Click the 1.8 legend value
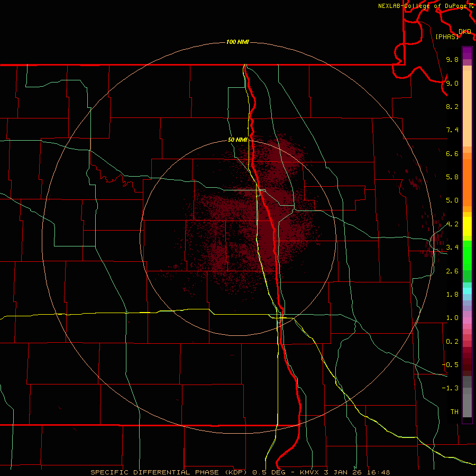476x476 pixels. 452,295
